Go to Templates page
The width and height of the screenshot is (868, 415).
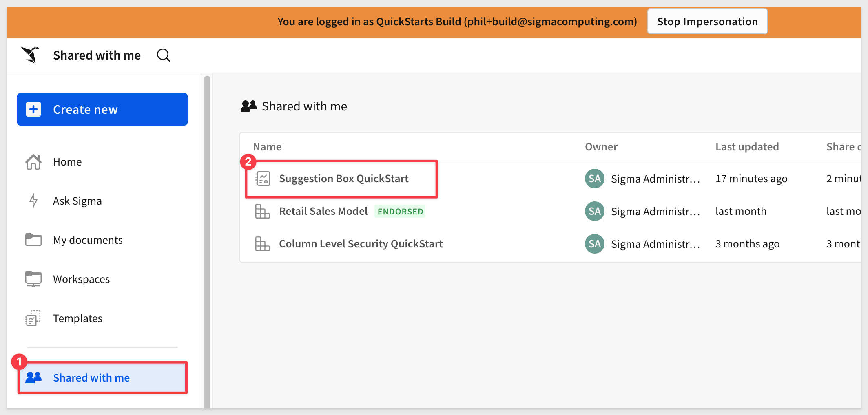[77, 318]
